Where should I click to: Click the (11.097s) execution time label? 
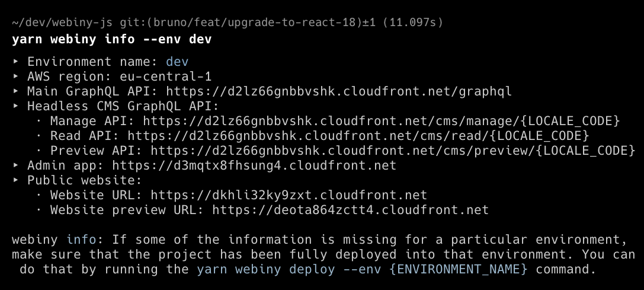(x=412, y=23)
